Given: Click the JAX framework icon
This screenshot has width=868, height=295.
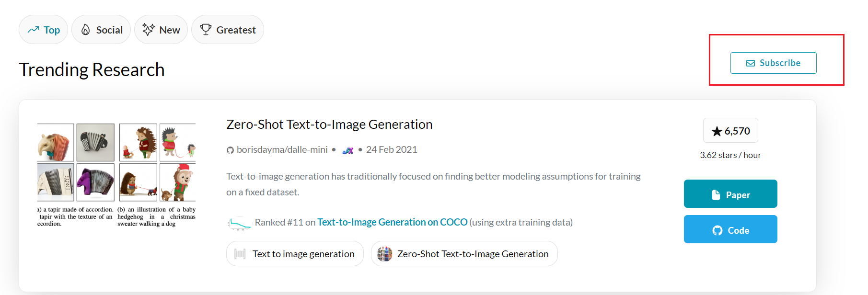Looking at the screenshot, I should pos(347,150).
